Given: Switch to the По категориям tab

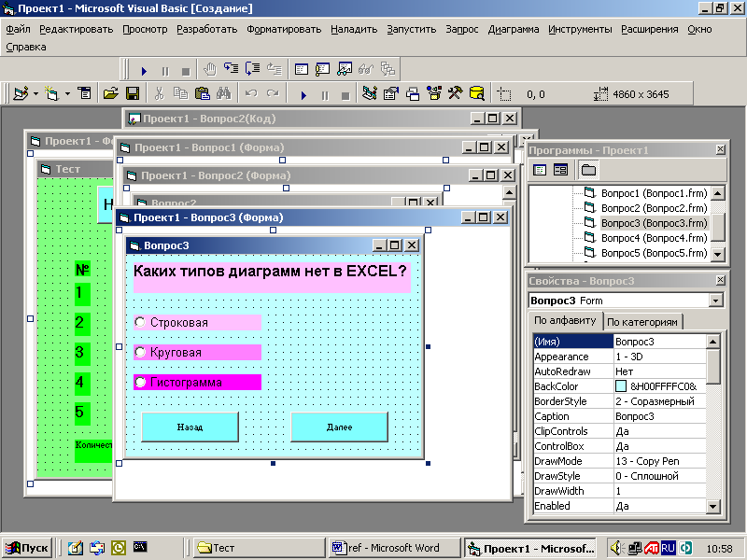Looking at the screenshot, I should (642, 322).
